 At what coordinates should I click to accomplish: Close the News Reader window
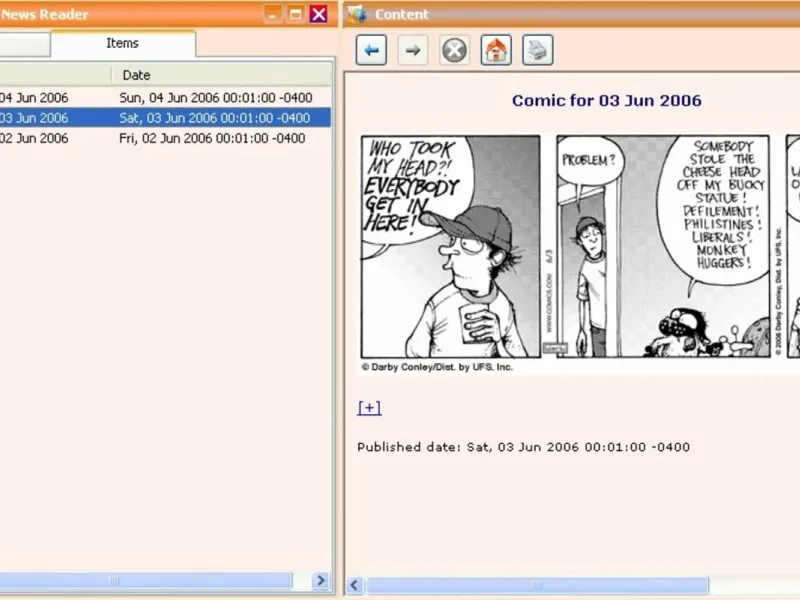pos(319,14)
